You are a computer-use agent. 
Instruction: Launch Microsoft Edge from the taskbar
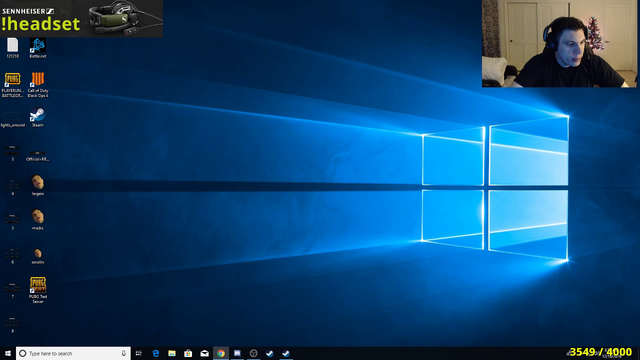(x=156, y=353)
